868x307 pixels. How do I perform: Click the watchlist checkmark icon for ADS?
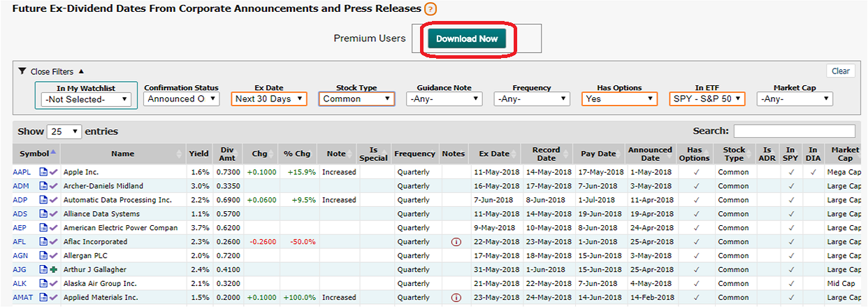(53, 214)
